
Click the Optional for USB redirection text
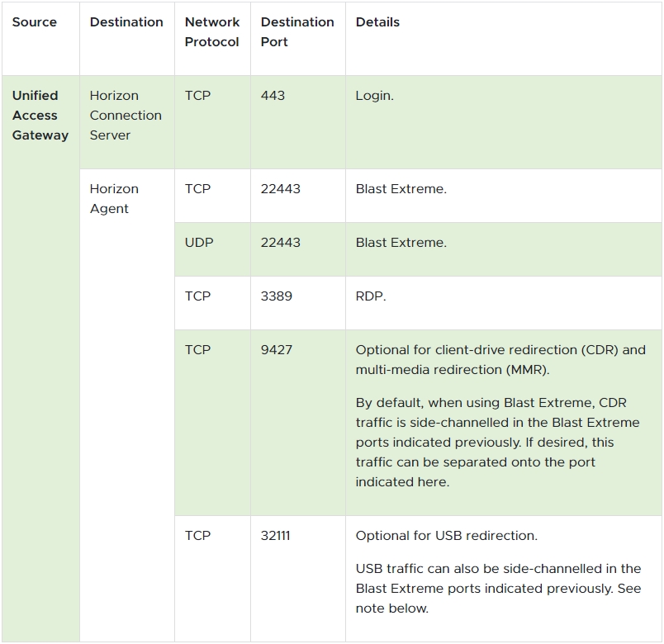tap(446, 536)
